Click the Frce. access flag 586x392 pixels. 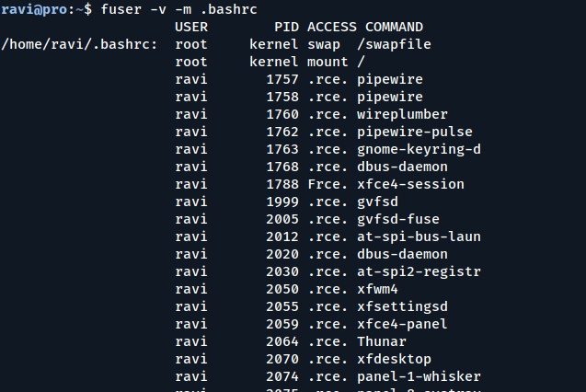[328, 184]
